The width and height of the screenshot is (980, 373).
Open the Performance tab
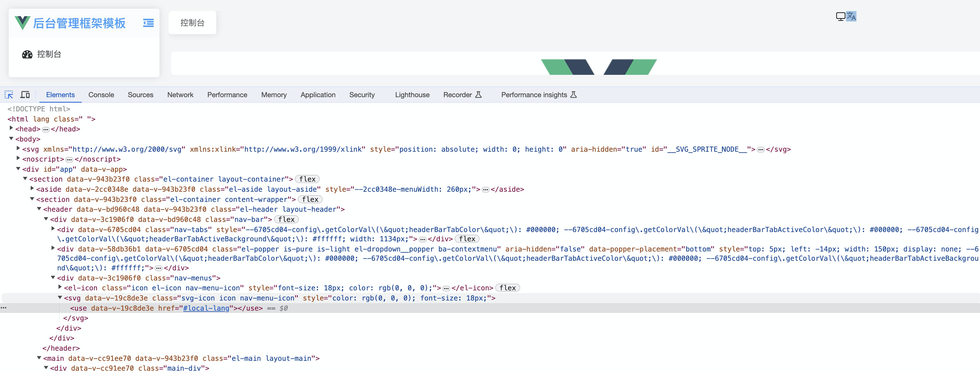pyautogui.click(x=227, y=95)
